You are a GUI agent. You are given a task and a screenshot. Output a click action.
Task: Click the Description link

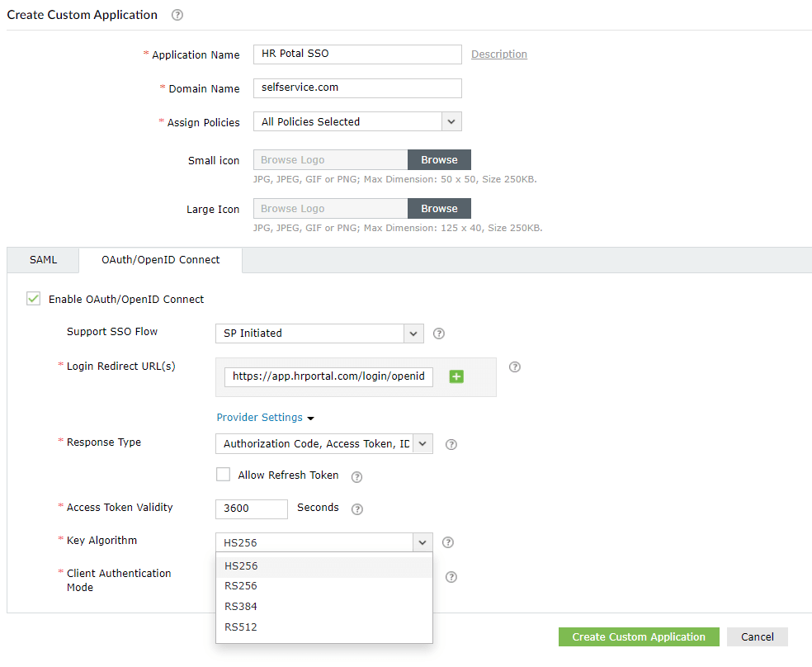coord(498,54)
